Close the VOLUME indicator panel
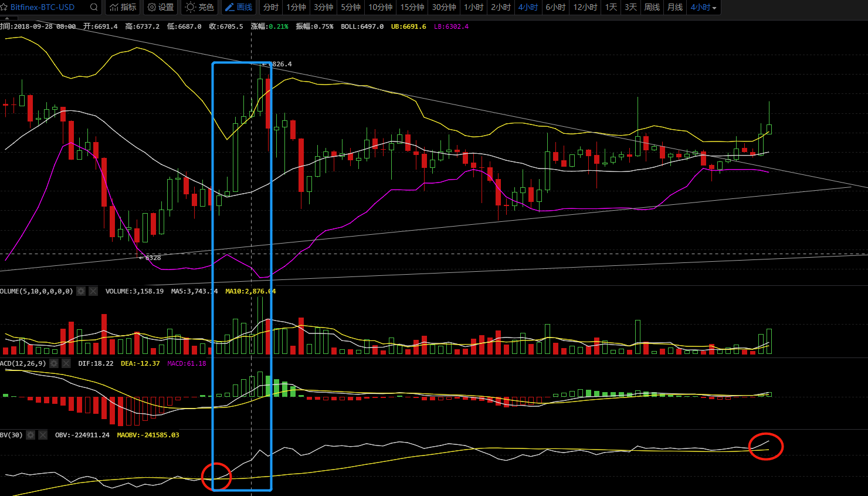 click(93, 291)
